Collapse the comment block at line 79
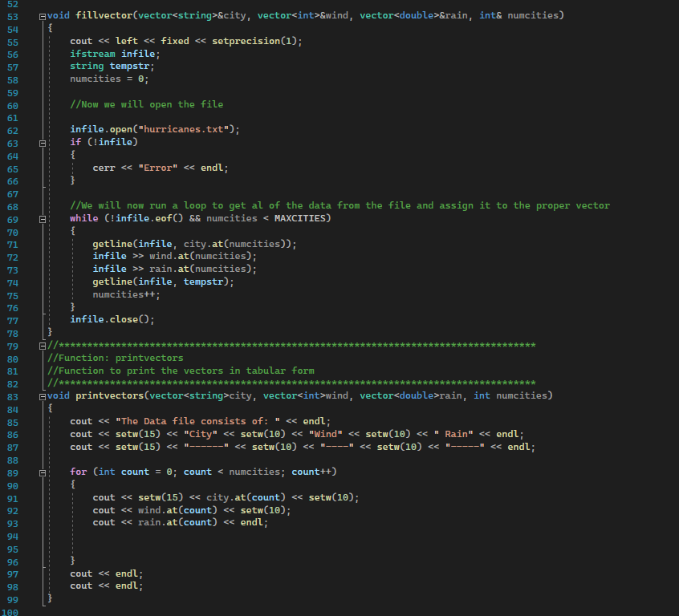The image size is (679, 616). (43, 346)
